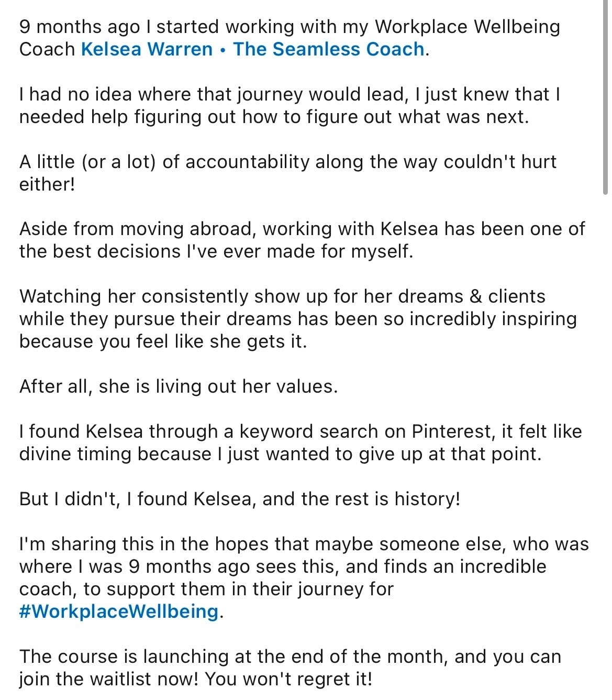This screenshot has width=612, height=700.
Task: Click the word "accountability" in the post
Action: (248, 162)
